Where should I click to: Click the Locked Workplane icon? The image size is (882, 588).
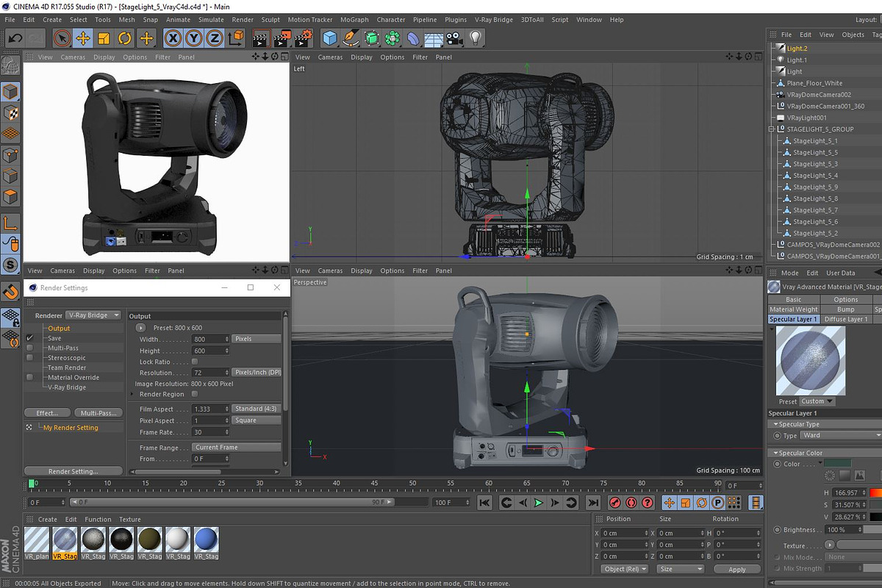[x=10, y=317]
